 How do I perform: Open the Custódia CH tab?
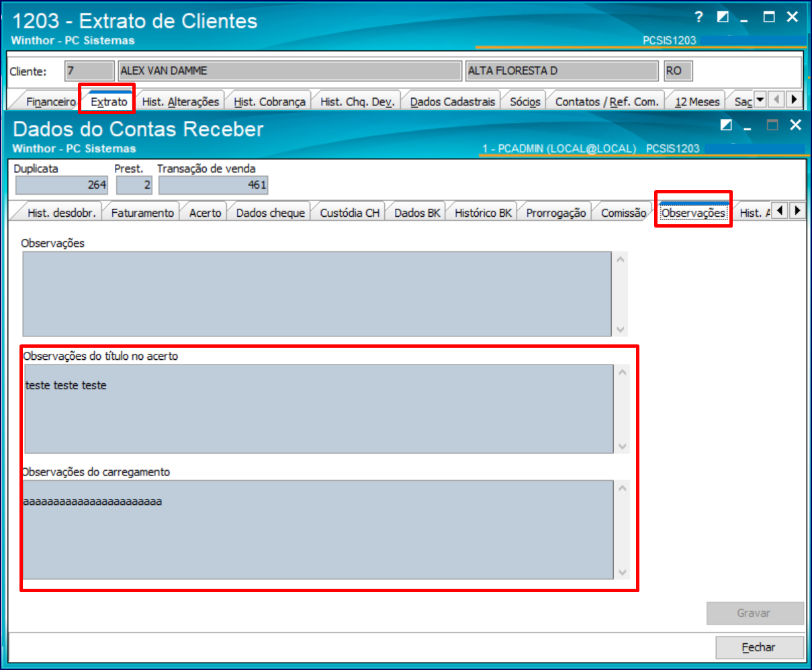pyautogui.click(x=349, y=212)
